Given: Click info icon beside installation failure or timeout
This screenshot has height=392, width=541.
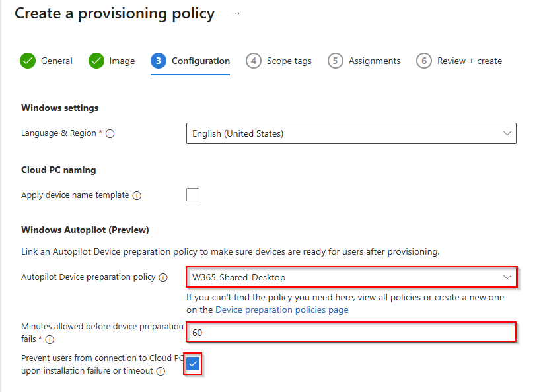Looking at the screenshot, I should [x=159, y=372].
